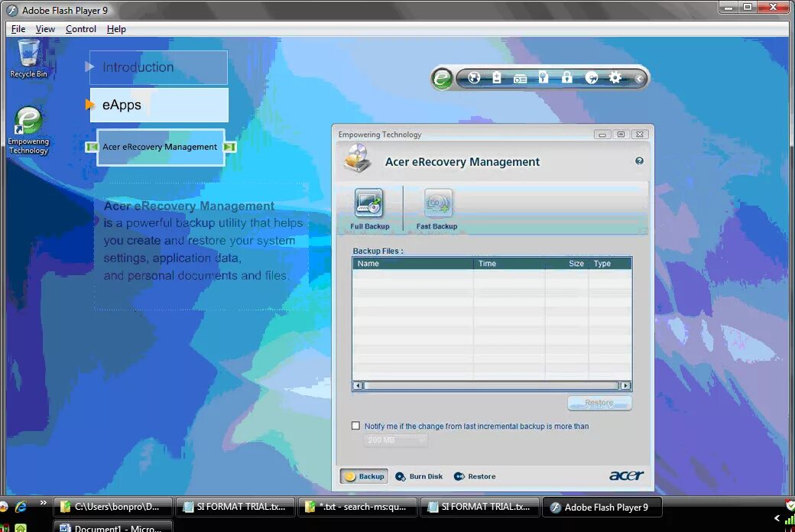The height and width of the screenshot is (532, 795).
Task: Collapse the Empowering toolbar using its right chevron
Action: pyautogui.click(x=640, y=78)
